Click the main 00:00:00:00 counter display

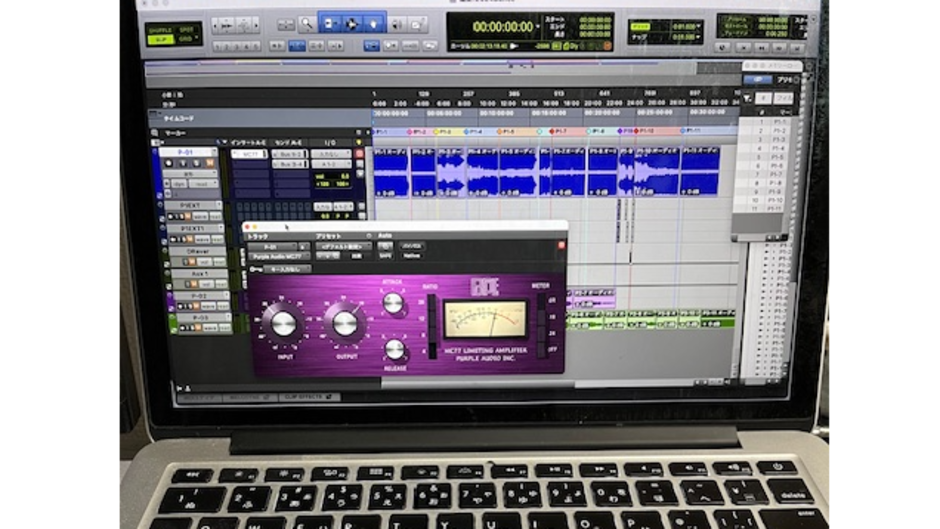click(x=502, y=26)
